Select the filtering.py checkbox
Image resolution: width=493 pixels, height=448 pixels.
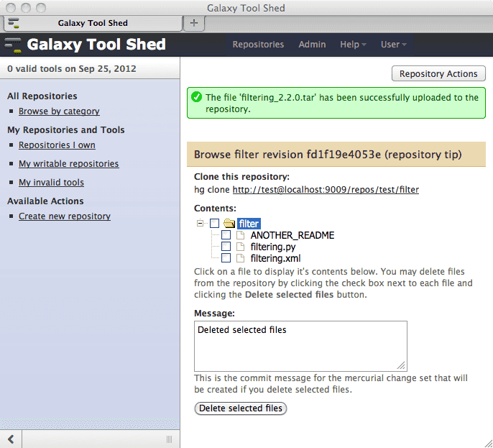tap(226, 247)
